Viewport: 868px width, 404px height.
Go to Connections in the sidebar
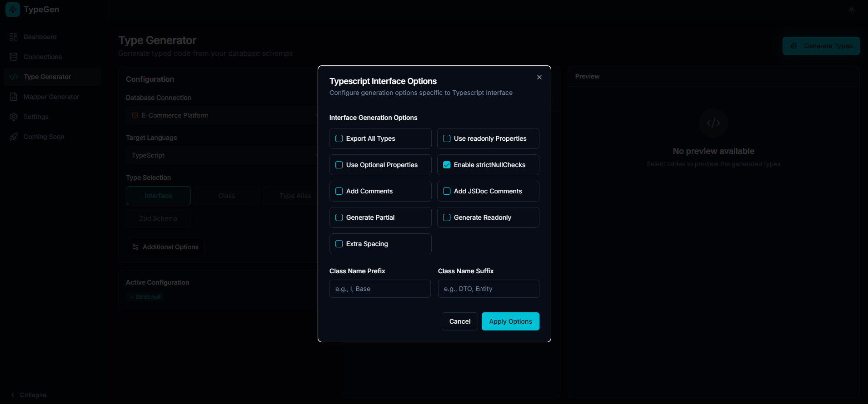52,57
